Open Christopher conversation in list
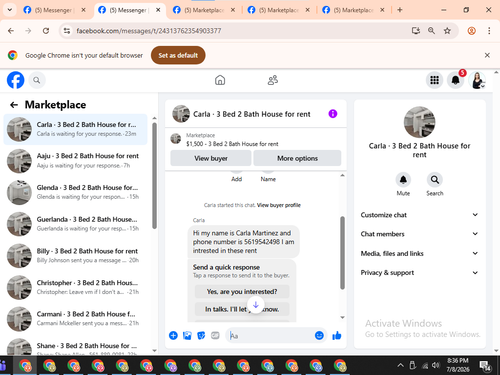 tap(75, 287)
